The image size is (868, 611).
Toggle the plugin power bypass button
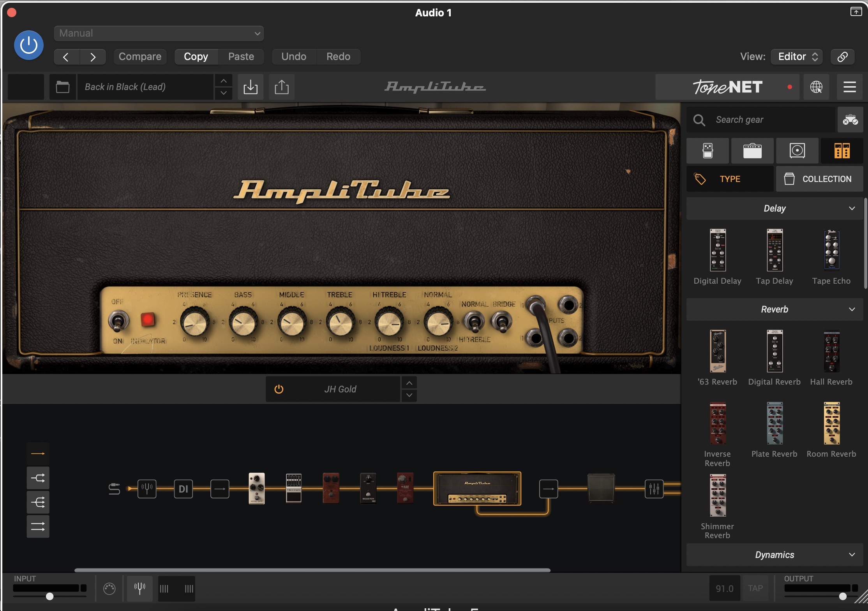[29, 45]
